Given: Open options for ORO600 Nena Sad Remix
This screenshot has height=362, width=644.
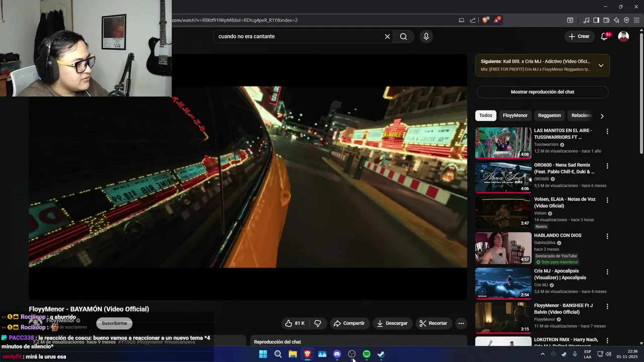Looking at the screenshot, I should click(x=607, y=166).
